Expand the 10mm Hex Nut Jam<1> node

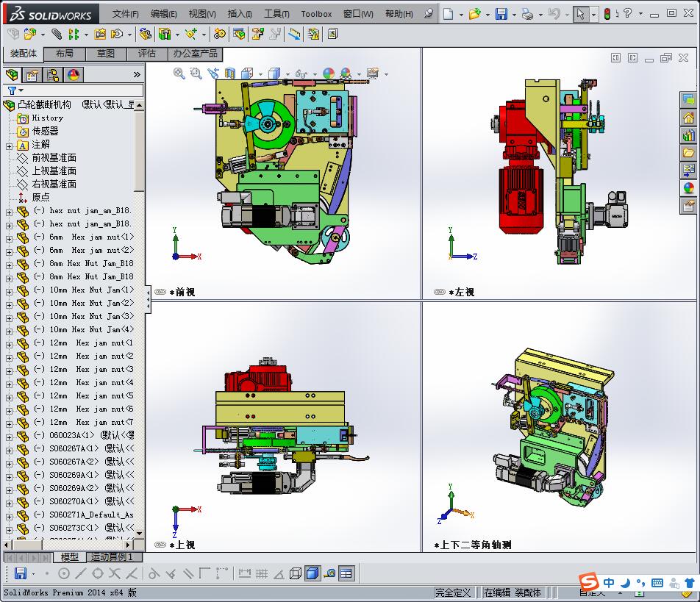[x=9, y=292]
